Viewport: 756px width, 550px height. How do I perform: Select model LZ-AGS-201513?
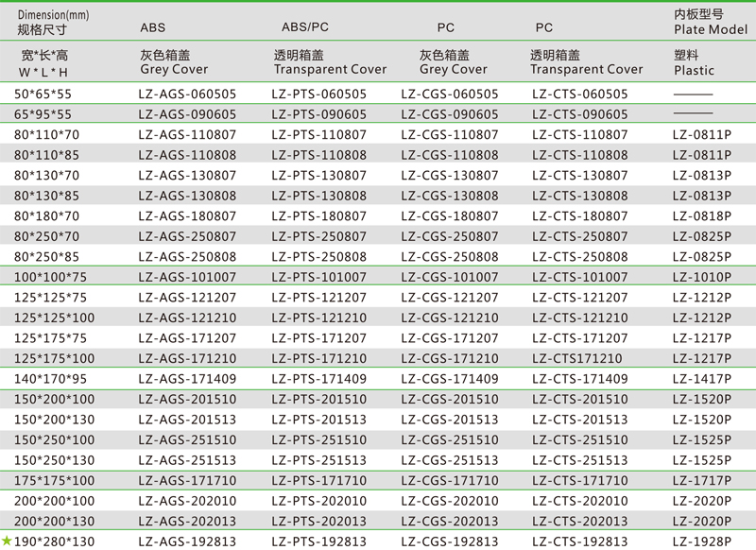187,420
